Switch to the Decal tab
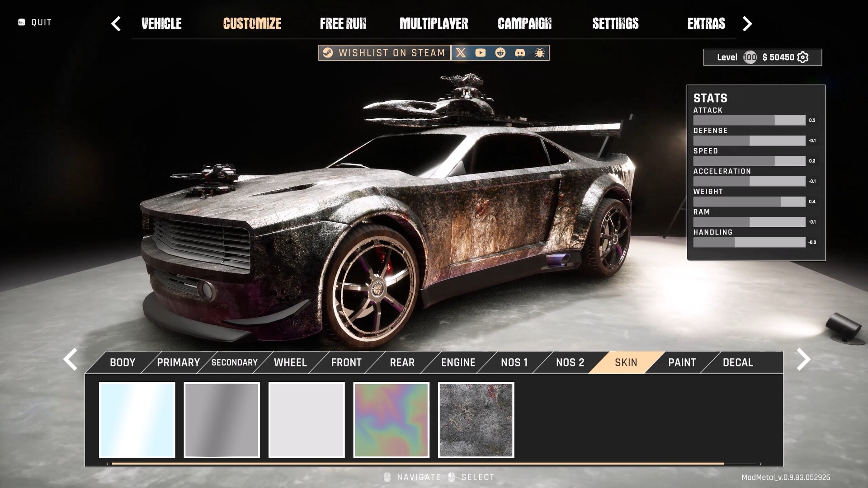This screenshot has width=868, height=488. (738, 362)
